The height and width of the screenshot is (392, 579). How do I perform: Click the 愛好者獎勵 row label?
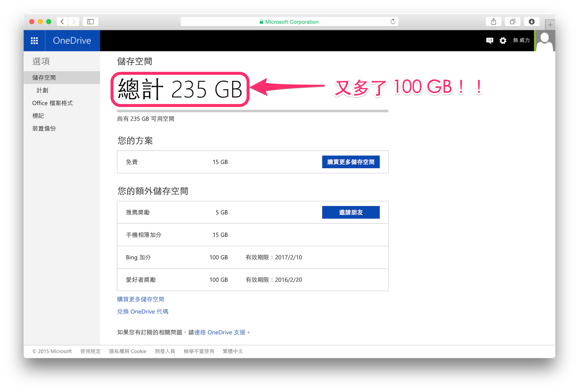click(141, 280)
